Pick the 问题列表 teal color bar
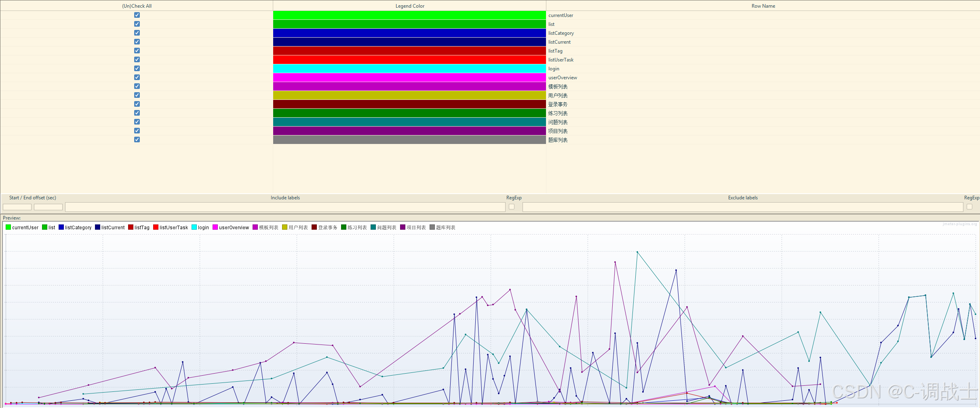Viewport: 980px width, 408px height. 409,122
